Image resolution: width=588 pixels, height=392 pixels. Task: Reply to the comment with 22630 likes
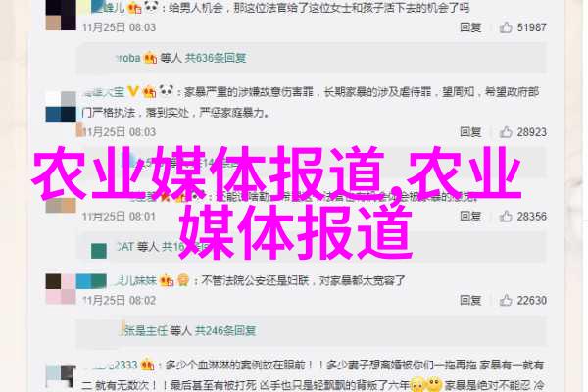point(470,300)
